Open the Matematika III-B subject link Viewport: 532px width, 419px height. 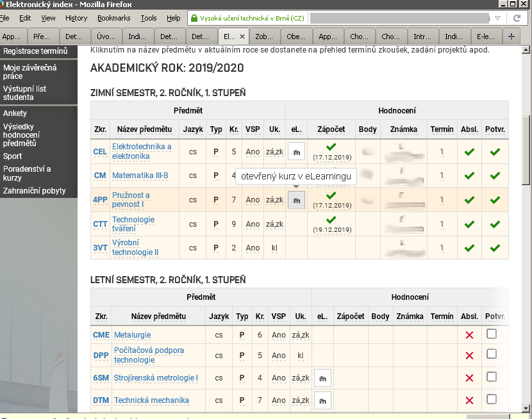(140, 176)
